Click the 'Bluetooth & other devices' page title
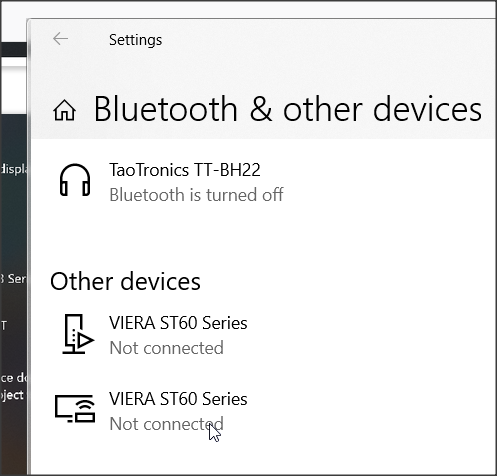The height and width of the screenshot is (476, 497). coord(288,109)
